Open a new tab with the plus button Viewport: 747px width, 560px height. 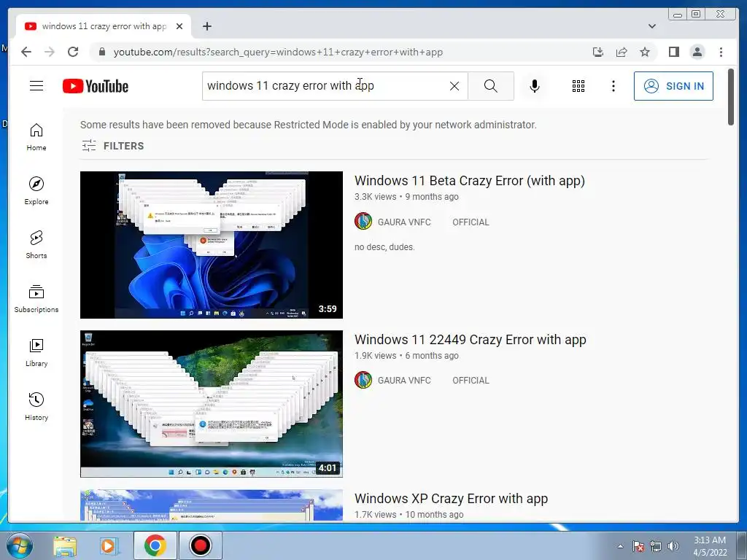pyautogui.click(x=206, y=26)
